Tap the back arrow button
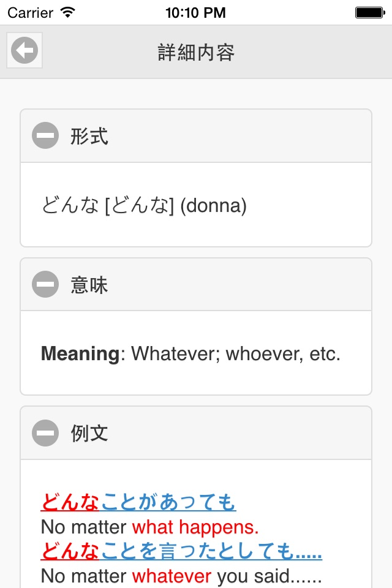 24,51
